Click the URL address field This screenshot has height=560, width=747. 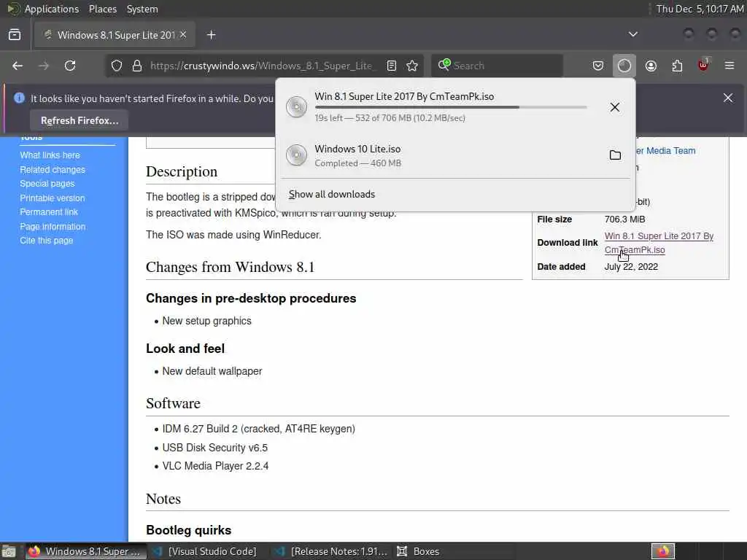pyautogui.click(x=263, y=66)
